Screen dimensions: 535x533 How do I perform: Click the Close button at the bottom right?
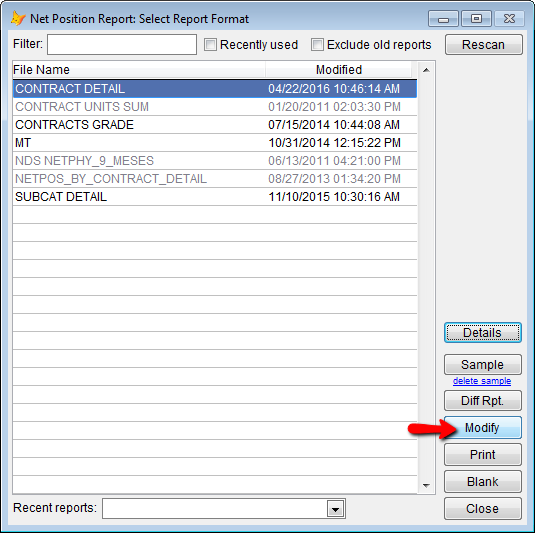[483, 508]
